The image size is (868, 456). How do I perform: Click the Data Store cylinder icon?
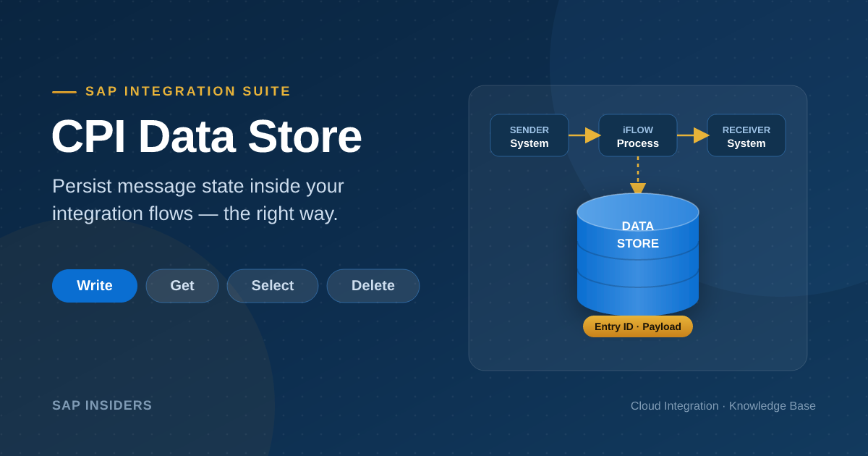point(638,254)
